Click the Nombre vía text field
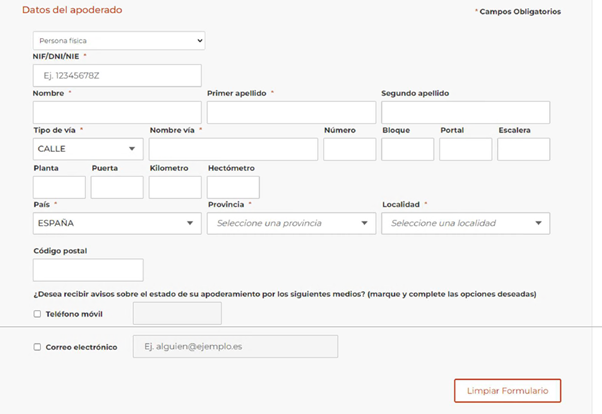602x414 pixels. point(233,149)
